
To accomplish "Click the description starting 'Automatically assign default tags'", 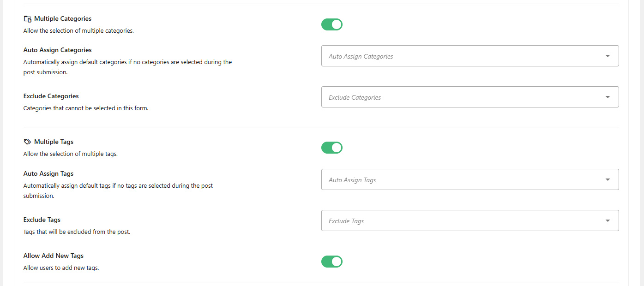I will coord(118,191).
